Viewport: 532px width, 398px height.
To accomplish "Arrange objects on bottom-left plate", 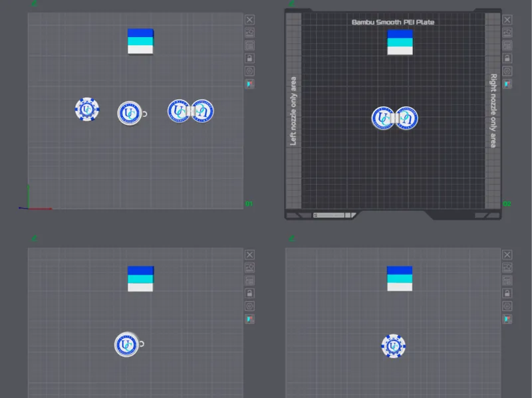I will click(x=250, y=280).
